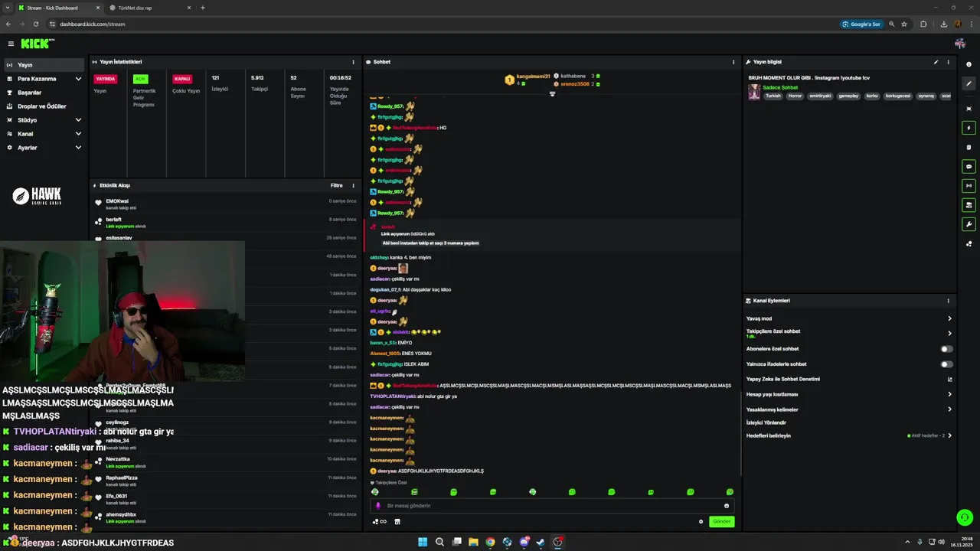Switch to TürkNet diss rap browser tab
980x551 pixels.
pyautogui.click(x=149, y=8)
